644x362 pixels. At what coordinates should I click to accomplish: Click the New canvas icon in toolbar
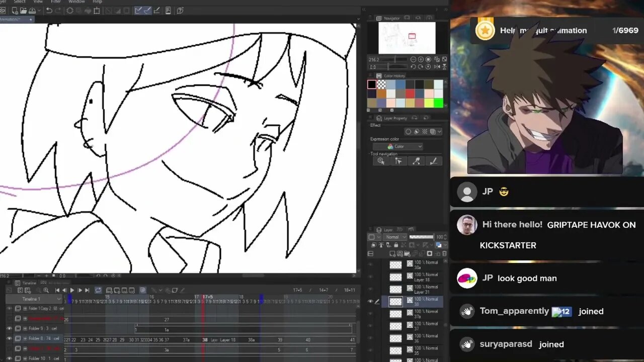click(x=15, y=11)
